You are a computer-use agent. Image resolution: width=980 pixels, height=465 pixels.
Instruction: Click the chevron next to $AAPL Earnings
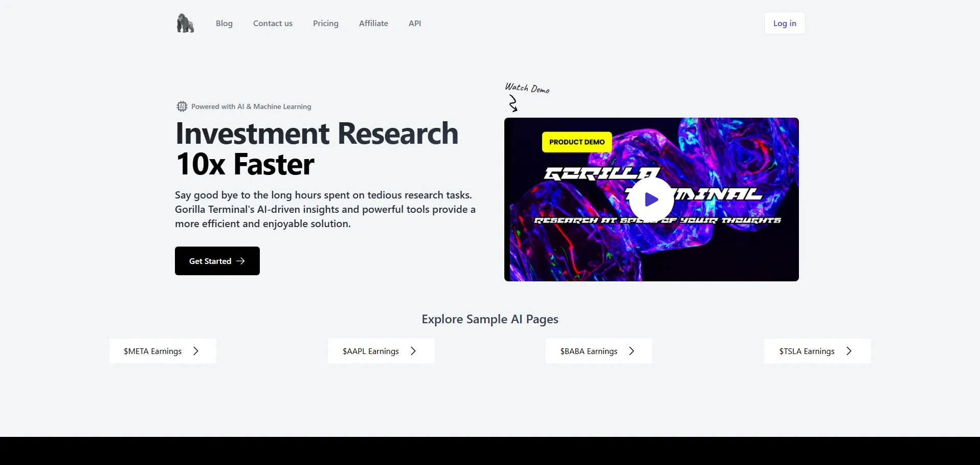pos(413,351)
